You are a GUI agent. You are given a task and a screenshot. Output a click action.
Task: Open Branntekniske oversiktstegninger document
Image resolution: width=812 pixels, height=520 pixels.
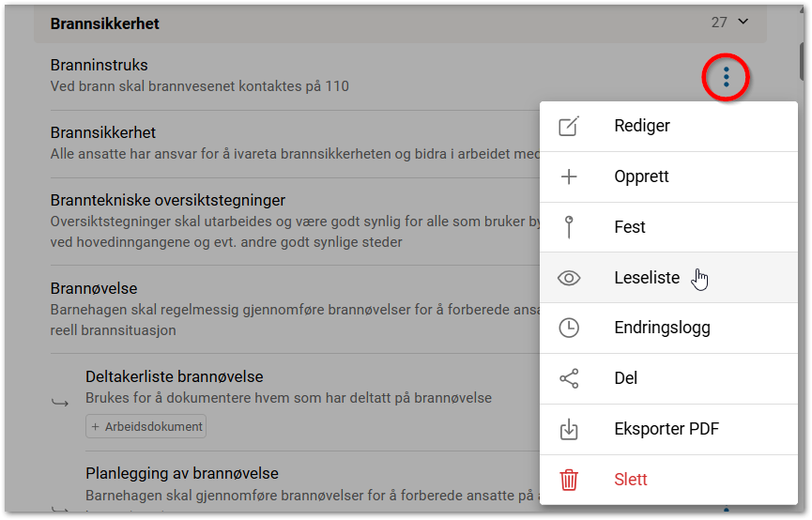(x=167, y=201)
